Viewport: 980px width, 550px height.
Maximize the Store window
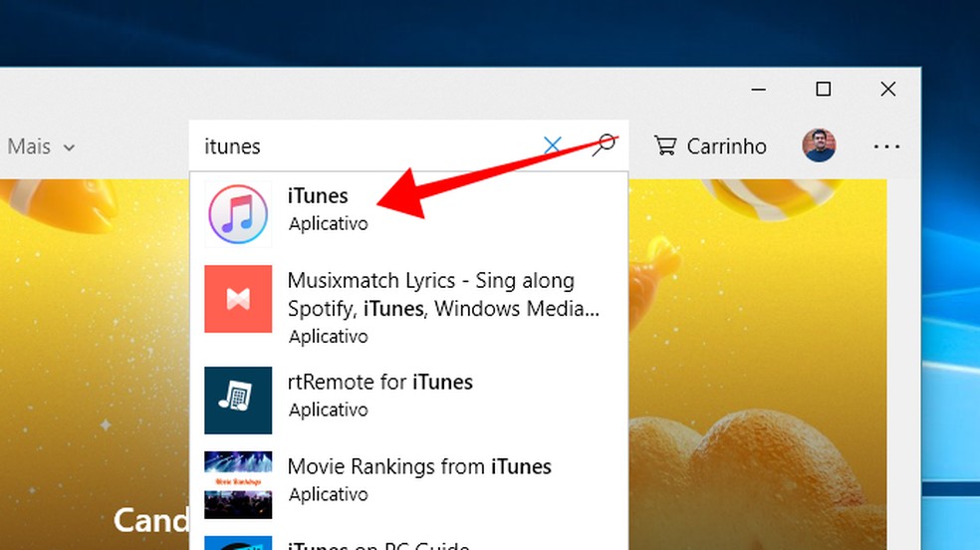point(823,89)
